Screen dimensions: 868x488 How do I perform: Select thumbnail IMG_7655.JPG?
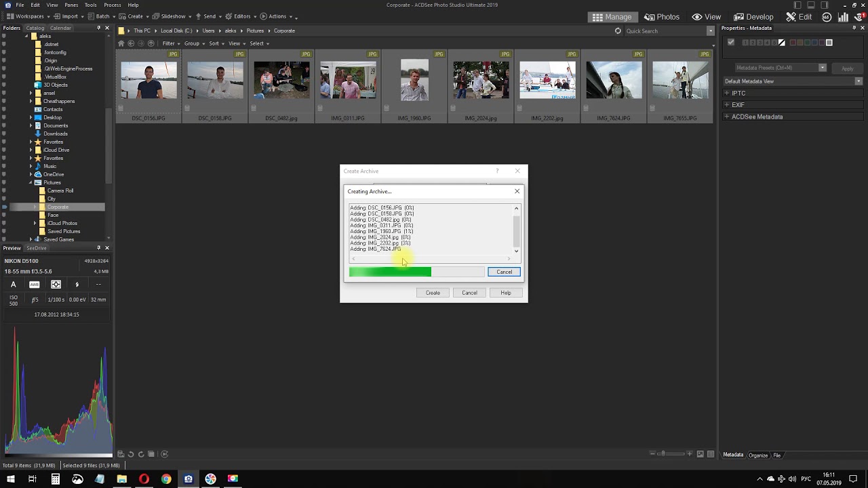(x=680, y=86)
